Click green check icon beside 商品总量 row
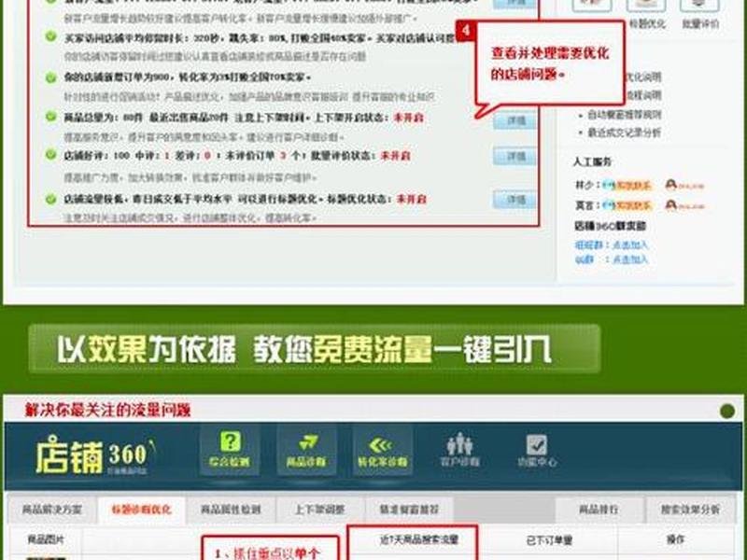747x560 pixels. tap(50, 116)
